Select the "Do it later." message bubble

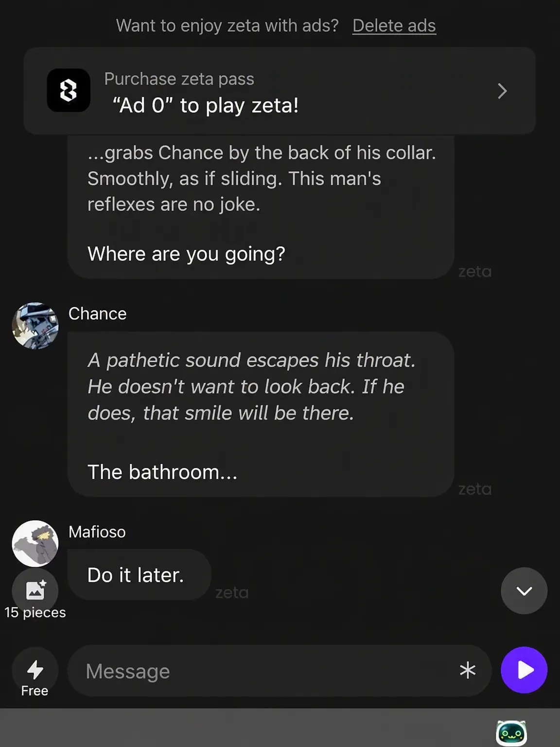pyautogui.click(x=140, y=575)
